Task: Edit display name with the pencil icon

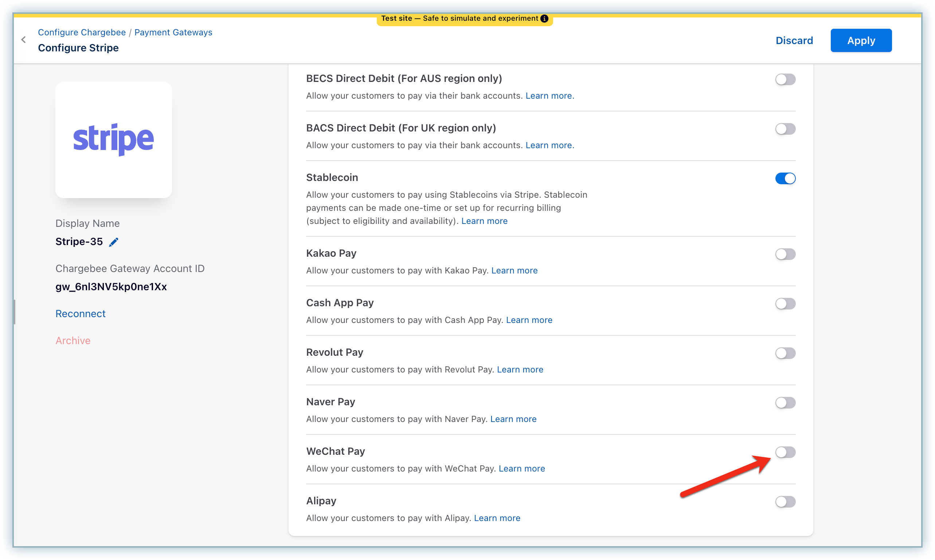Action: [x=113, y=242]
